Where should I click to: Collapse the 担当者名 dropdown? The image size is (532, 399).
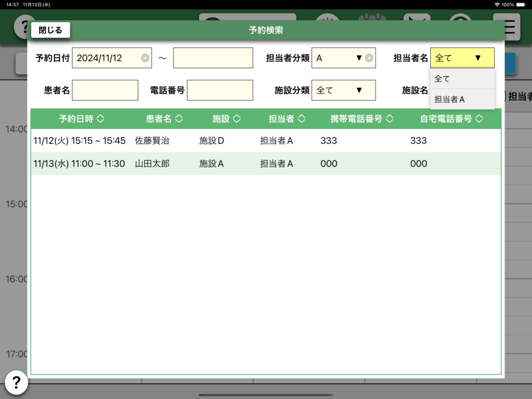(x=462, y=58)
